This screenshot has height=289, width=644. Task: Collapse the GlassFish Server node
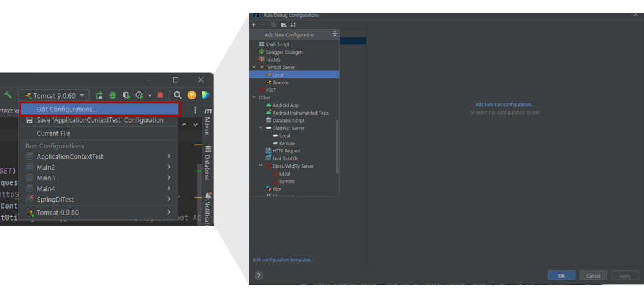click(261, 128)
